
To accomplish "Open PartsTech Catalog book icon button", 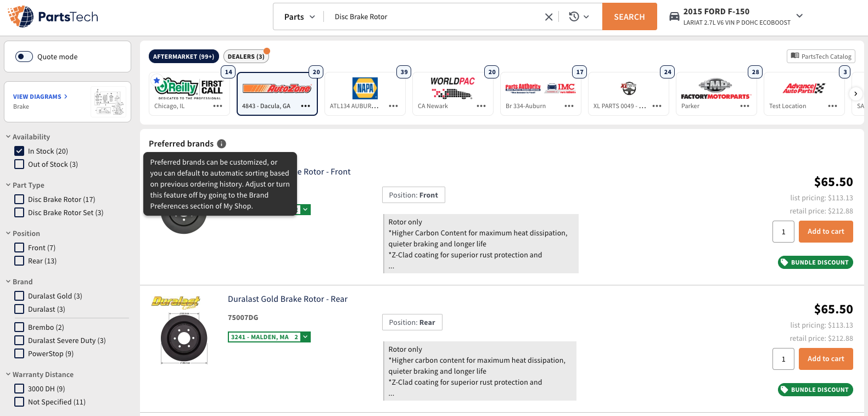I will [x=821, y=56].
